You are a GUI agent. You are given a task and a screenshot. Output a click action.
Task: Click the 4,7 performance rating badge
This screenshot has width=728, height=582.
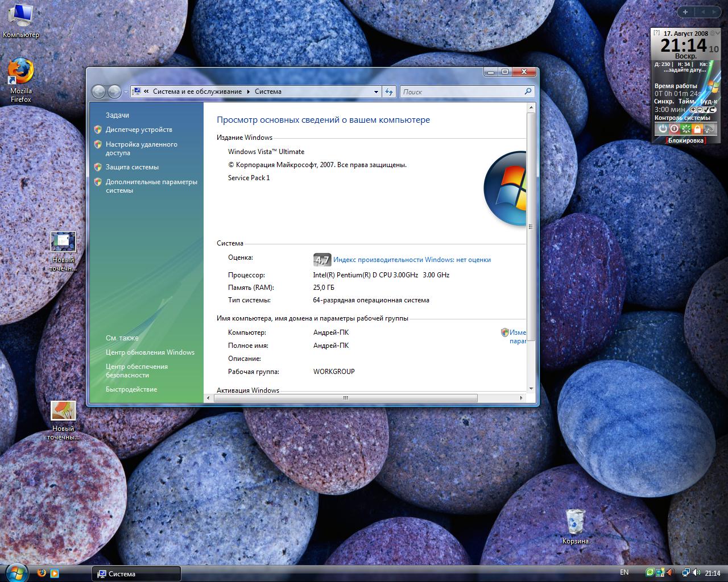coord(322,260)
